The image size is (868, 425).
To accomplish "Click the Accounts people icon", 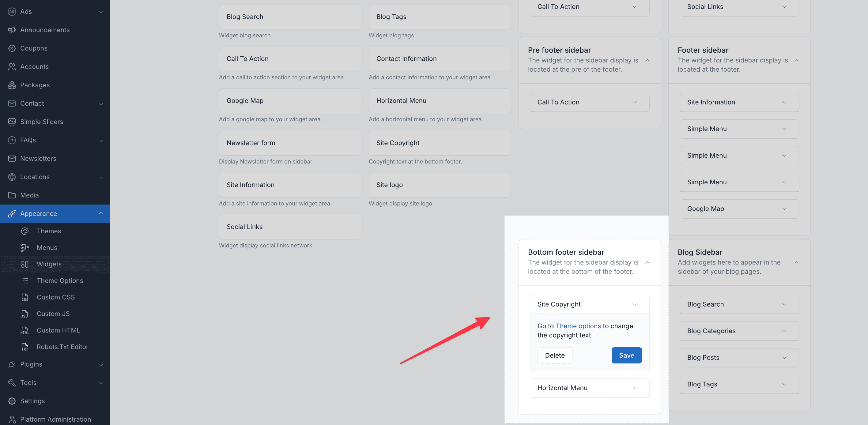I will [12, 67].
